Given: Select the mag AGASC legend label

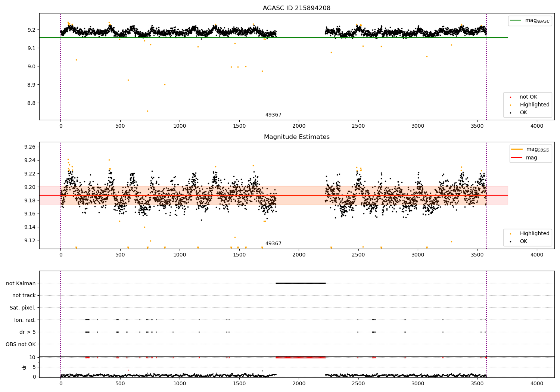Looking at the screenshot, I should [x=537, y=21].
